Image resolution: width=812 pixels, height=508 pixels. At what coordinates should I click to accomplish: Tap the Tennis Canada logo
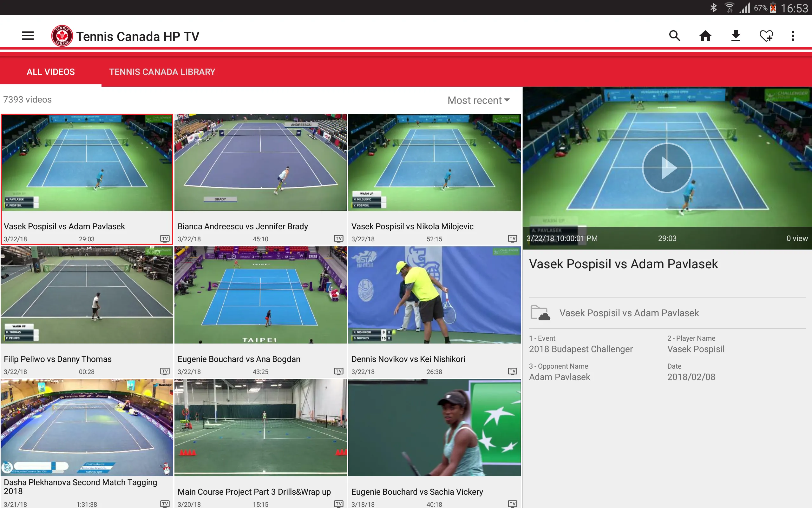tap(62, 36)
